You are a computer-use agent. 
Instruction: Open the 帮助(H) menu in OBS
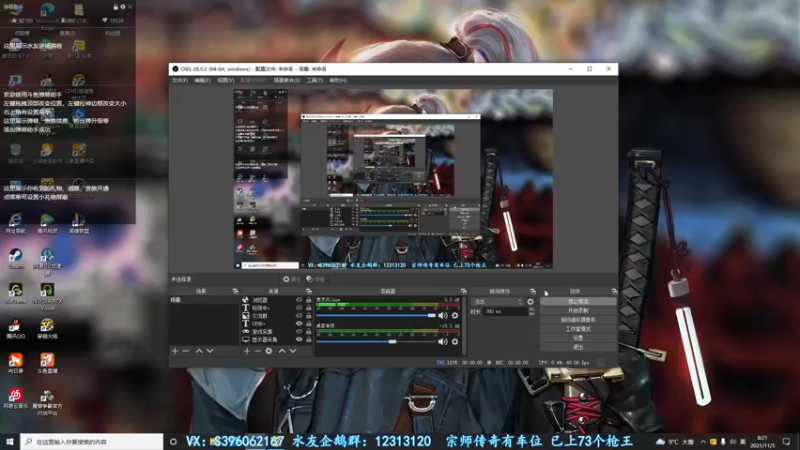coord(338,81)
